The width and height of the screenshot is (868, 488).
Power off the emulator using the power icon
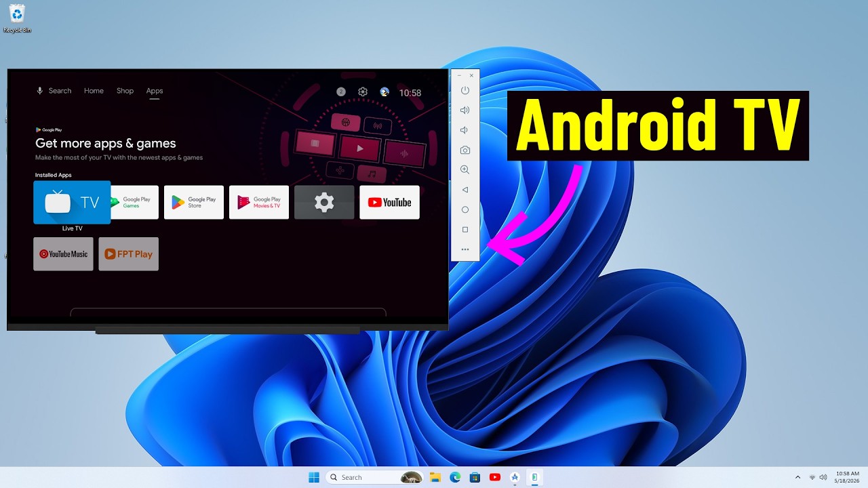465,90
